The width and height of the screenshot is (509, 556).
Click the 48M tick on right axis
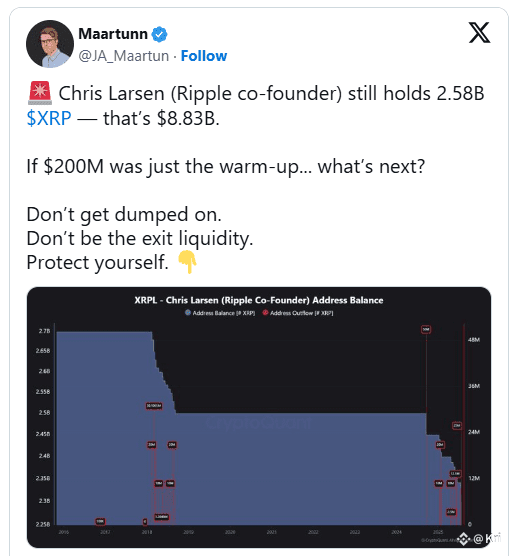pos(474,340)
